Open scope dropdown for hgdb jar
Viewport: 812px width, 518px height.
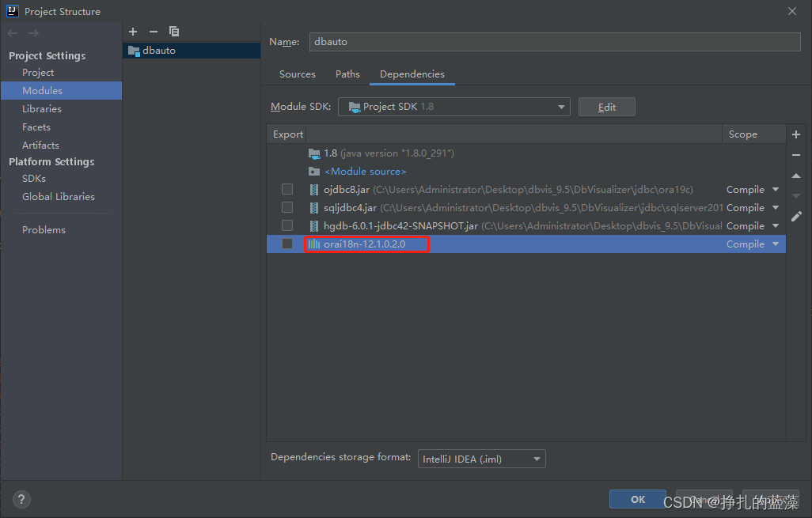776,225
